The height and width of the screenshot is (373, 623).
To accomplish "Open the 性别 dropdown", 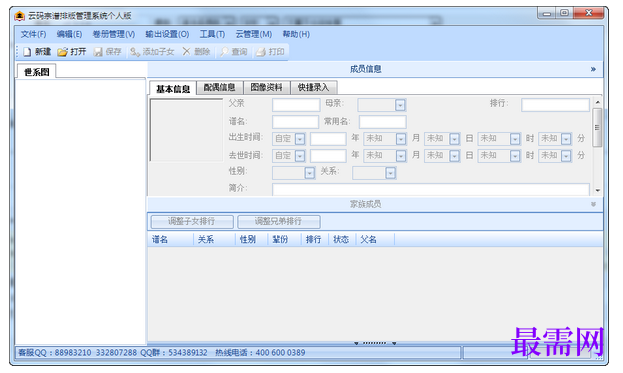I will tap(310, 173).
